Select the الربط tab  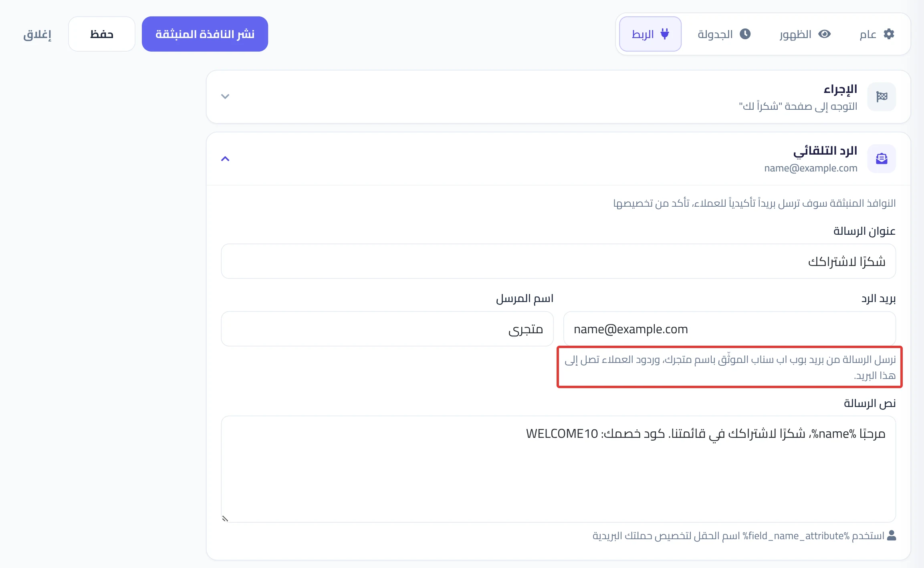click(650, 34)
